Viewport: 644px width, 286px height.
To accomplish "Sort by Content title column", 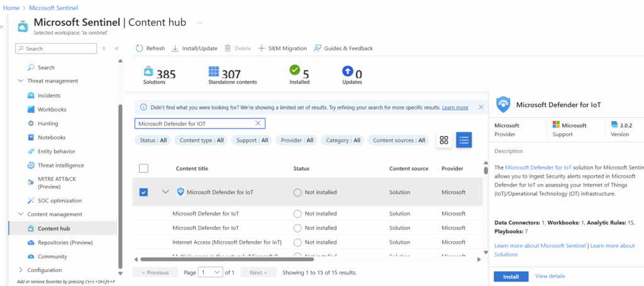I will pos(192,168).
